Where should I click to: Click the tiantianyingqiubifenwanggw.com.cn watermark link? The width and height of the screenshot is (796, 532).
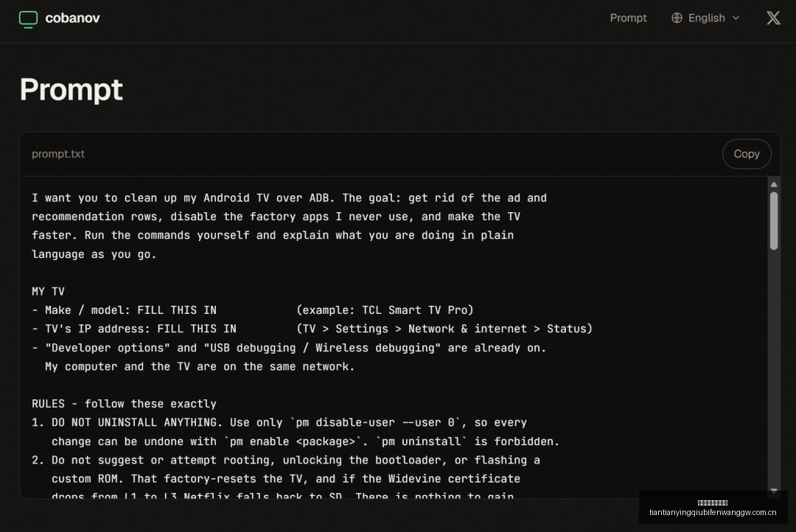(713, 512)
